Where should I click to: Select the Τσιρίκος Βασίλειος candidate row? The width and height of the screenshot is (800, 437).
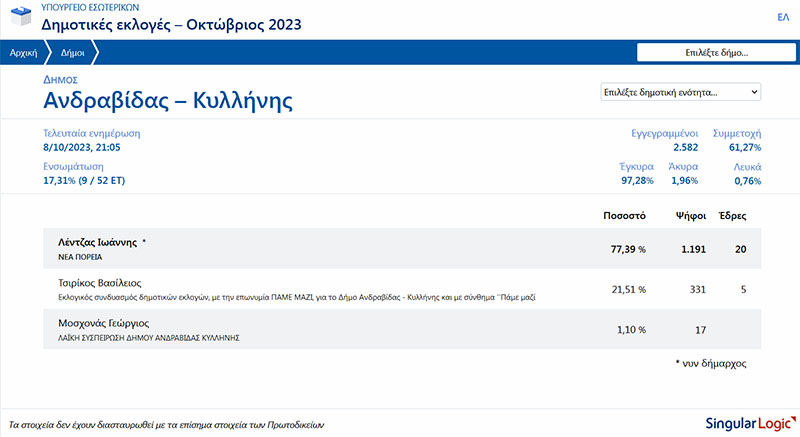(402, 289)
